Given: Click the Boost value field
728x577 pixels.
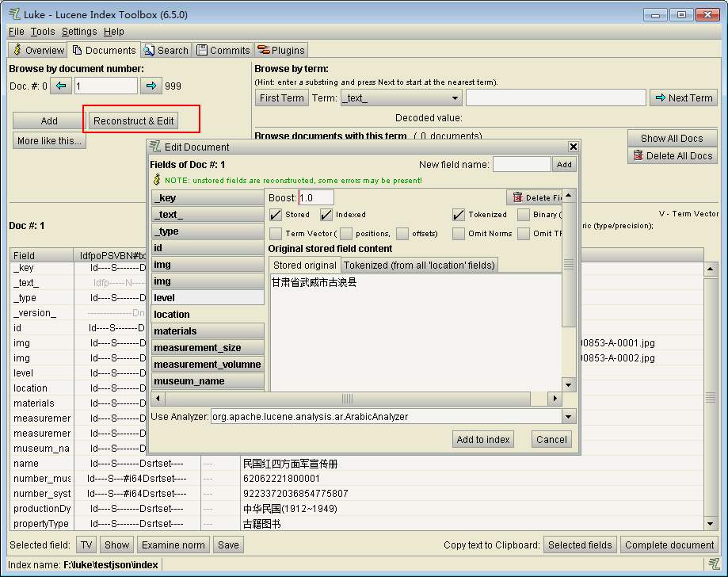Looking at the screenshot, I should [316, 198].
